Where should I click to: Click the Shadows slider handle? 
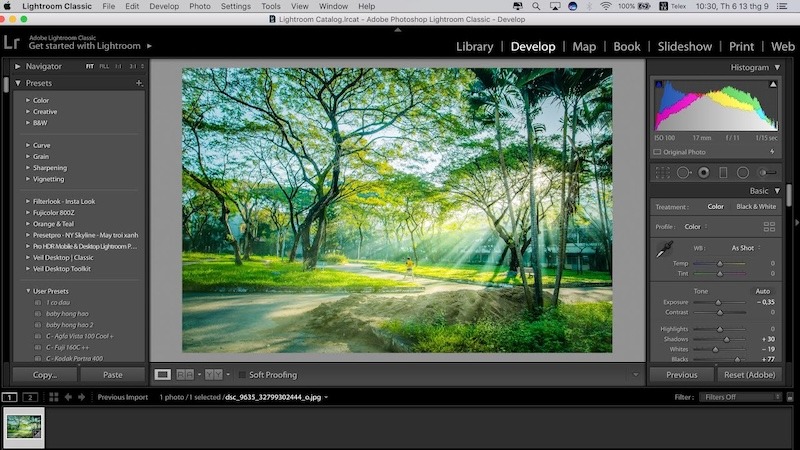click(727, 339)
